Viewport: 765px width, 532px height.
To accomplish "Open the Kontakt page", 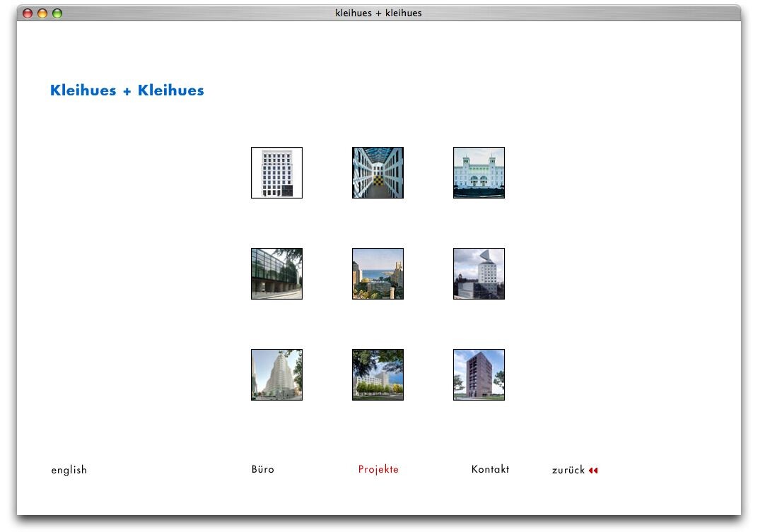I will click(x=490, y=469).
